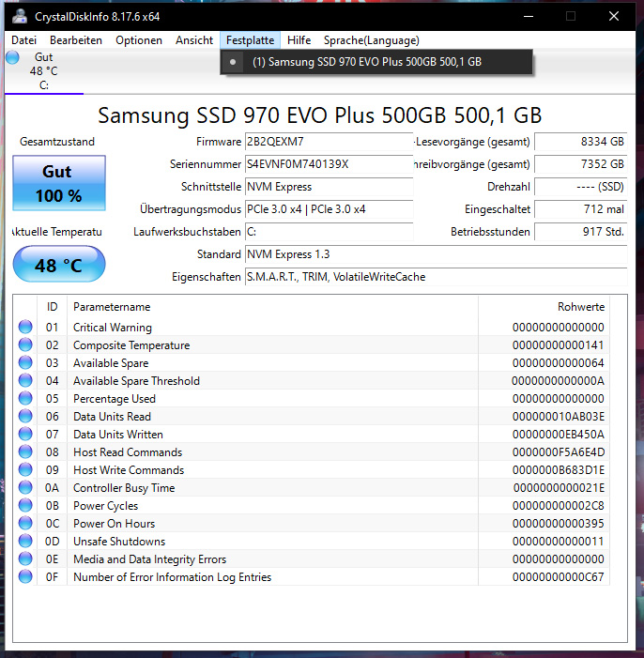Select the Composite Temperature parameter name
644x658 pixels.
click(131, 345)
